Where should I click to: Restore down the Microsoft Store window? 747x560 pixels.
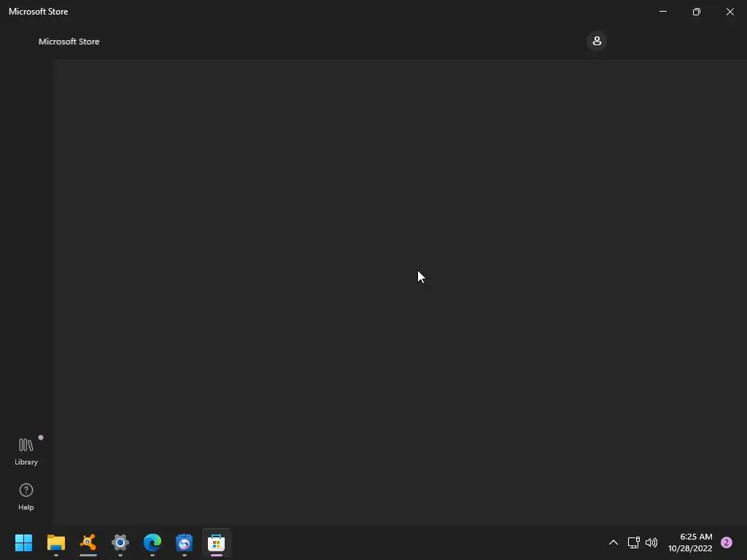tap(697, 12)
